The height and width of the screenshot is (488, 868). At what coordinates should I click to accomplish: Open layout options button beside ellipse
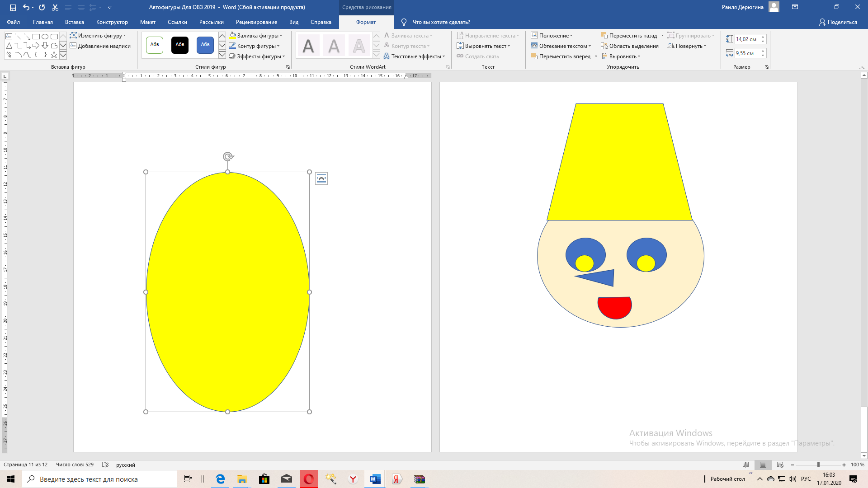(321, 179)
